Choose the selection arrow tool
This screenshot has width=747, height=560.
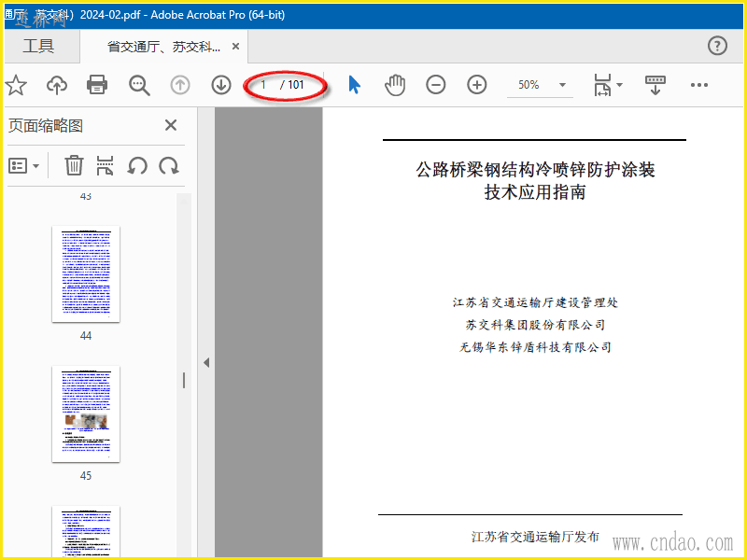[x=355, y=85]
